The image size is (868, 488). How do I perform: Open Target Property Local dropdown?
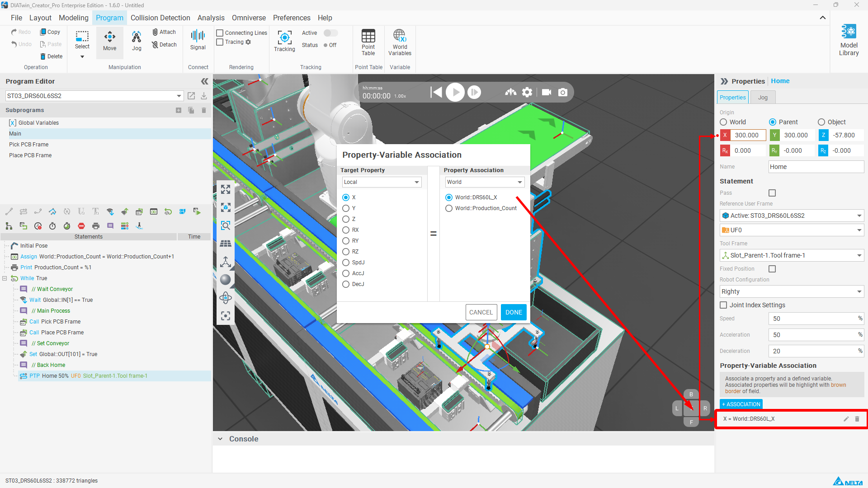click(382, 182)
